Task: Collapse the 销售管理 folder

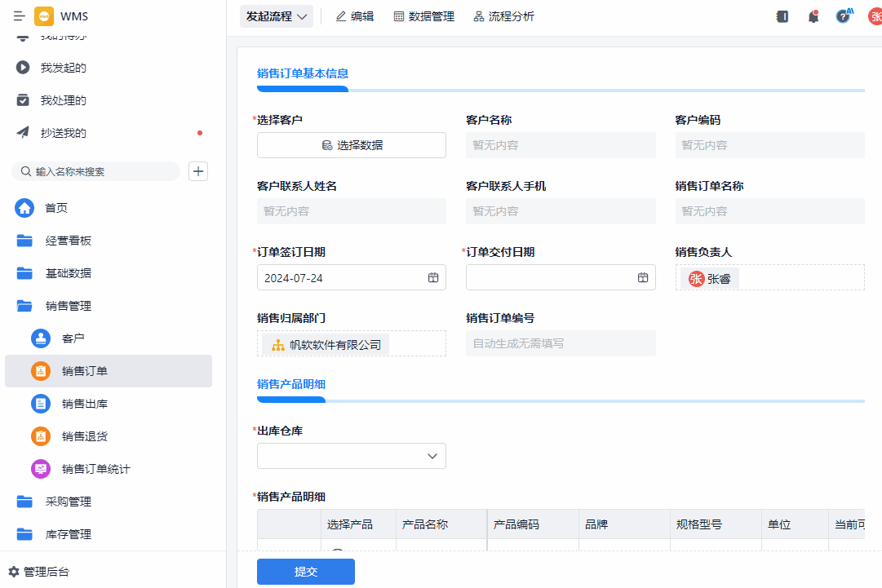Action: tap(24, 306)
